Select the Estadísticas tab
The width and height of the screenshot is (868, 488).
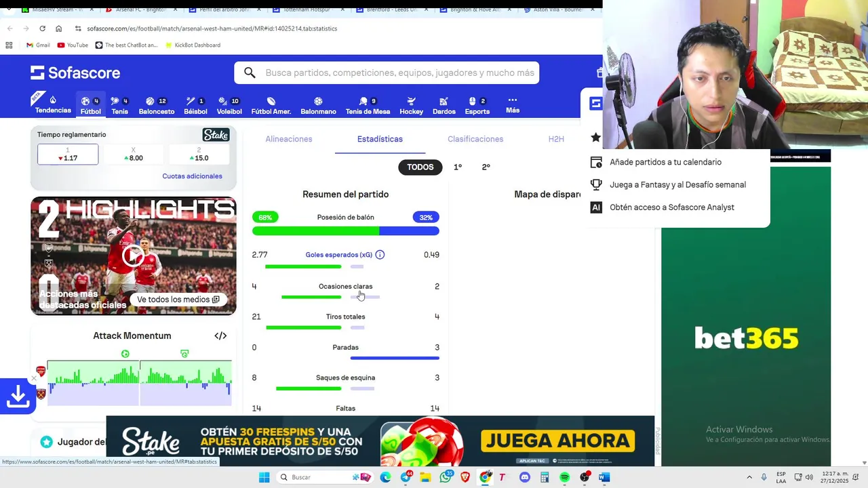[380, 139]
